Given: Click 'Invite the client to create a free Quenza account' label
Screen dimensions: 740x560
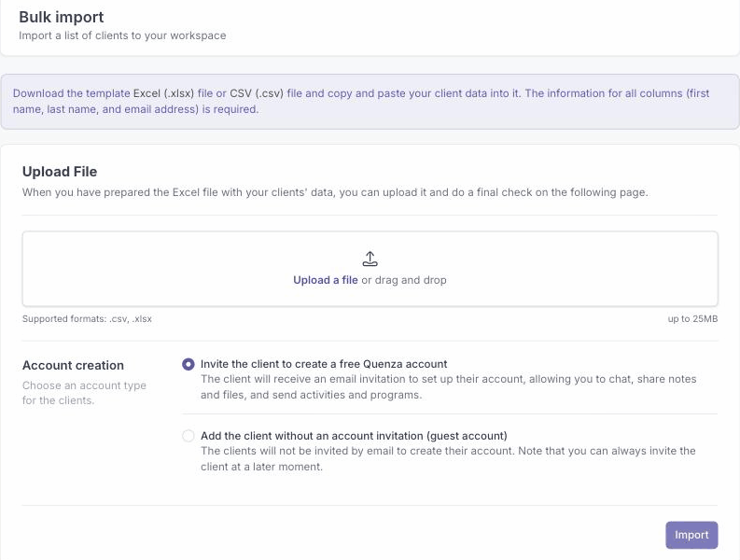Looking at the screenshot, I should [x=324, y=364].
